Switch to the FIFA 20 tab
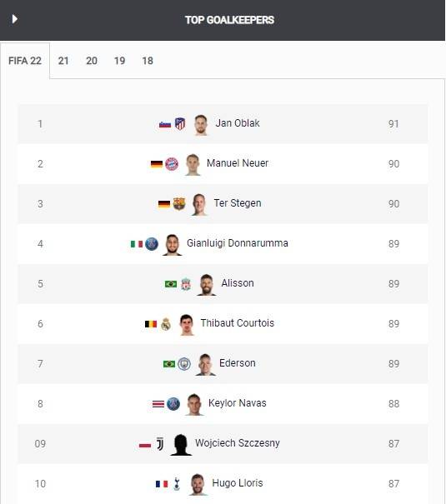Screen dimensions: 446x504 coord(92,61)
